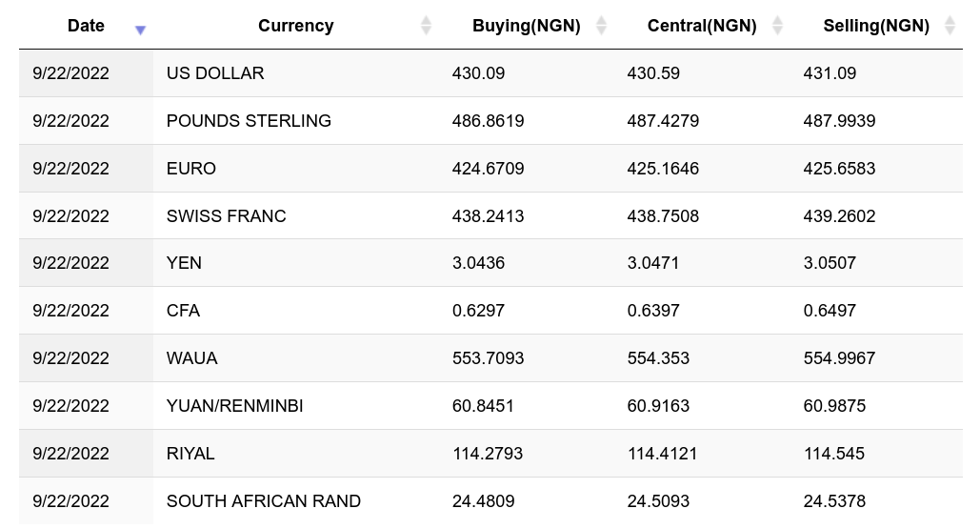980x529 pixels.
Task: Click the RIYAL row date cell
Action: pos(70,454)
